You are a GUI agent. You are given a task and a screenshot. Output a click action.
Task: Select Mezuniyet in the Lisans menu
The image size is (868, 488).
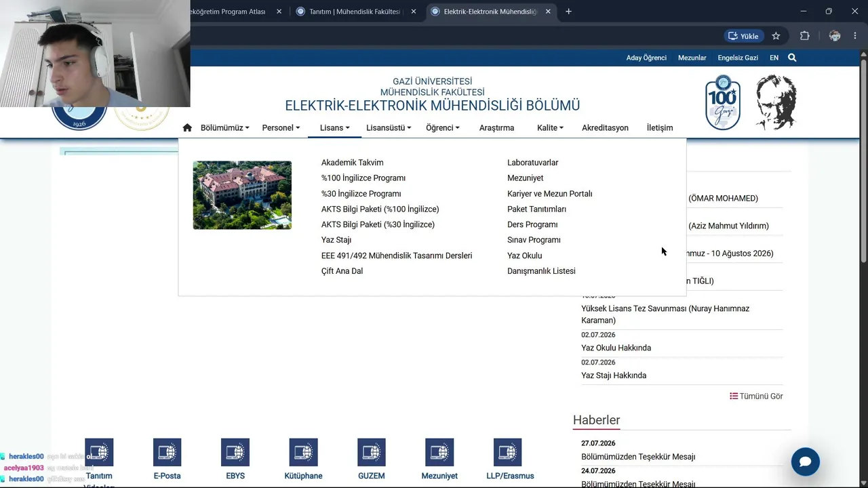[x=526, y=178]
